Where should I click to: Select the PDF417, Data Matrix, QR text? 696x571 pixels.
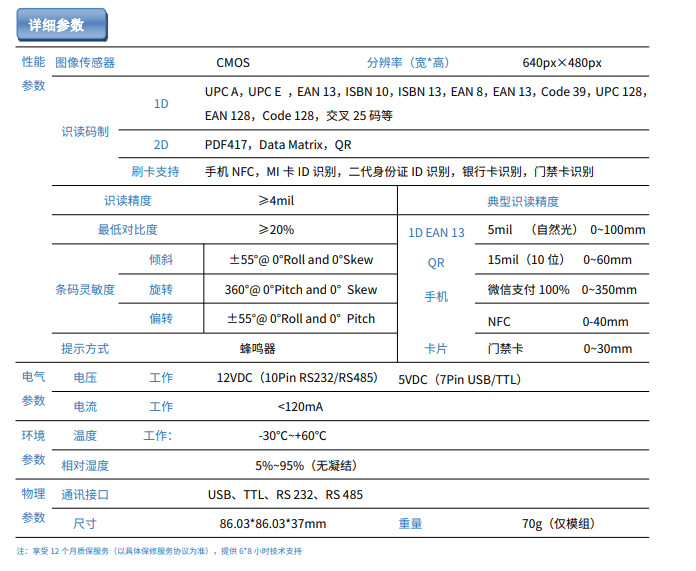click(x=278, y=145)
